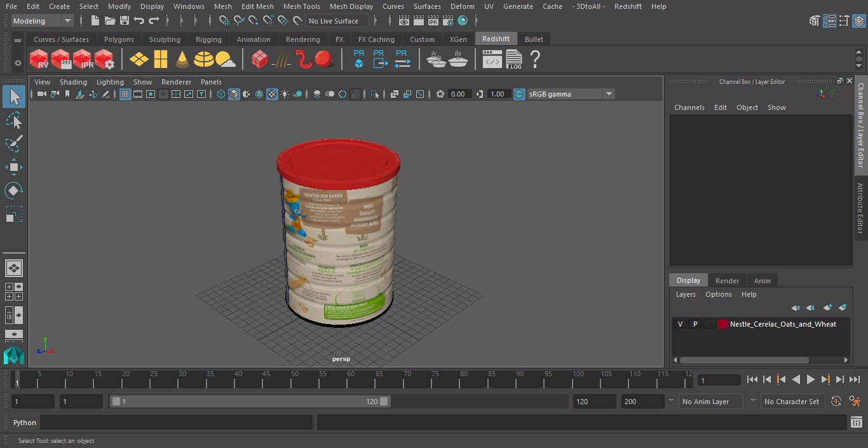This screenshot has height=448, width=868.
Task: Create a Redshift physical sun and sky light
Action: [x=225, y=60]
